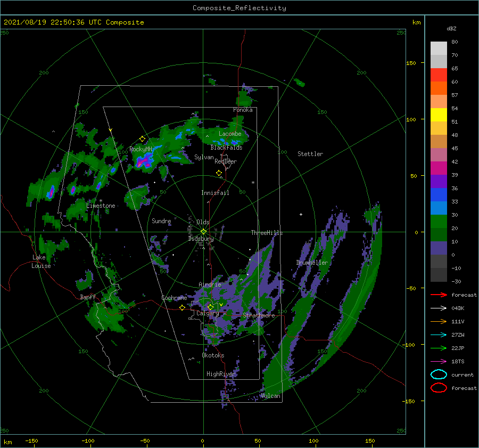479x448 pixels.
Task: Select the yellow 51-54 dBZ swatch
Action: pyautogui.click(x=439, y=115)
